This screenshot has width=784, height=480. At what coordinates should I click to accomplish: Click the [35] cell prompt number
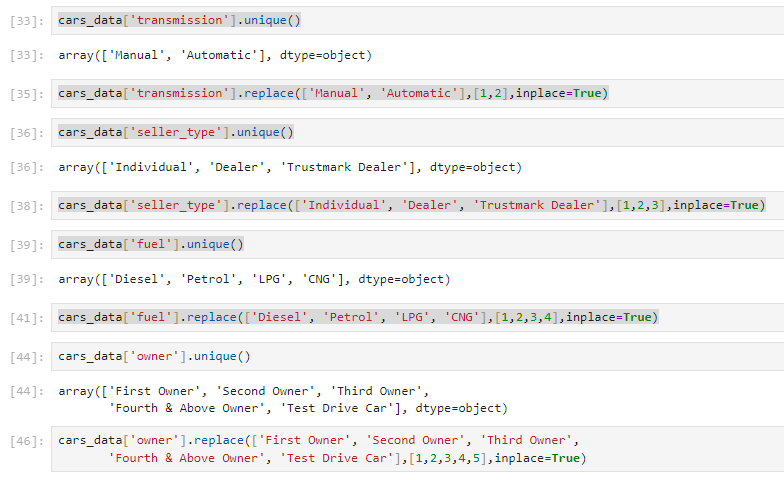pyautogui.click(x=27, y=94)
